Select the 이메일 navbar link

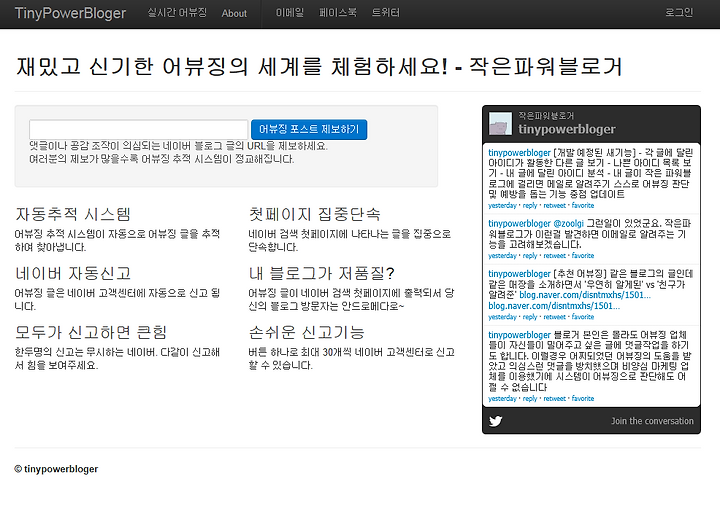point(290,13)
